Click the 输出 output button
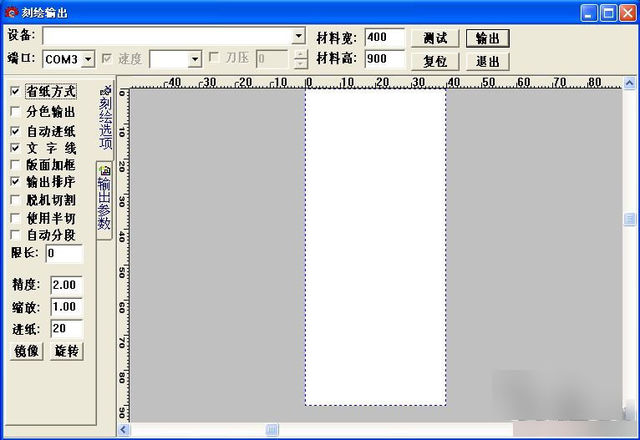640x440 pixels. pos(488,38)
